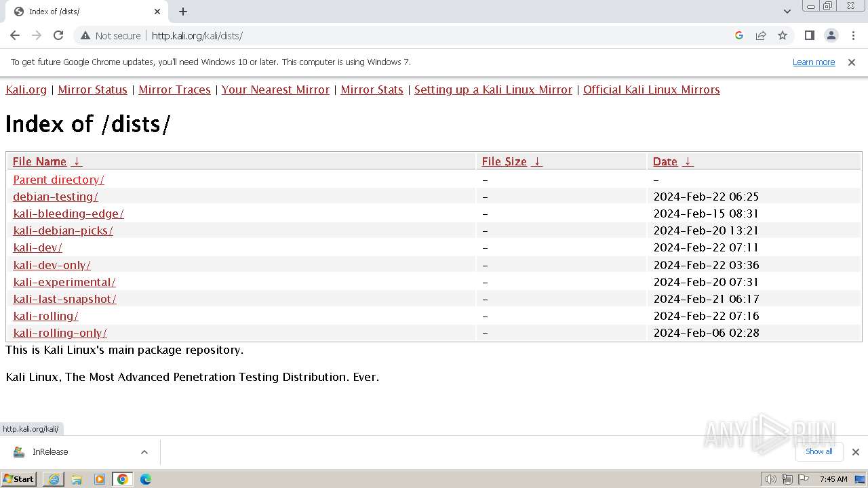Screen dimensions: 868x488
Task: Open Official Kali Linux Mirrors link
Action: [651, 89]
